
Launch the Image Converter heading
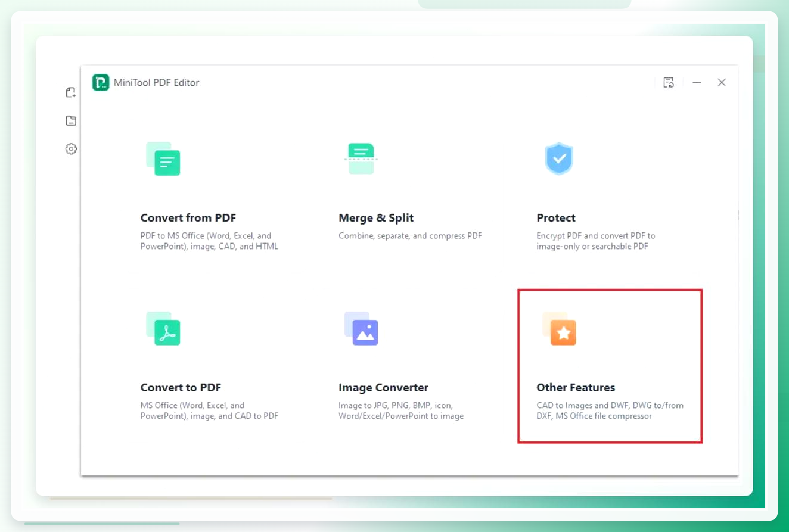click(x=383, y=388)
